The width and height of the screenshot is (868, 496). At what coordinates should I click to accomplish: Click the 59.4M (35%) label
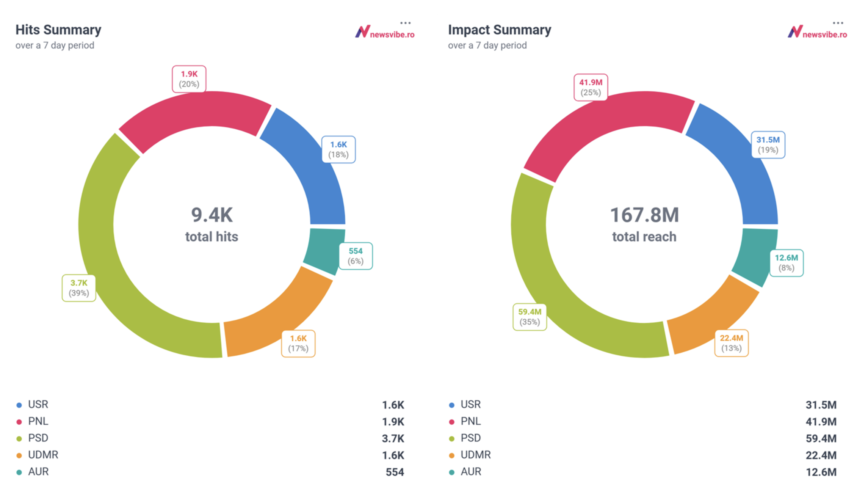(x=530, y=317)
